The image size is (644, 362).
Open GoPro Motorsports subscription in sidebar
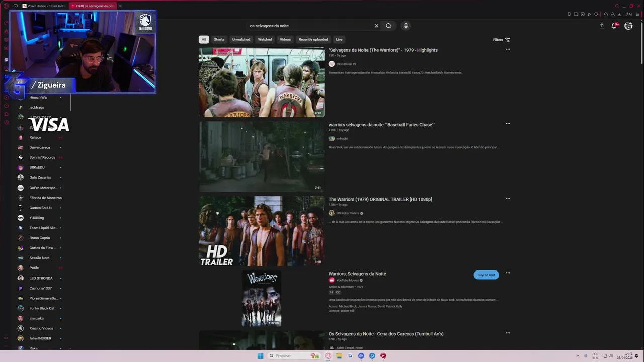43,188
